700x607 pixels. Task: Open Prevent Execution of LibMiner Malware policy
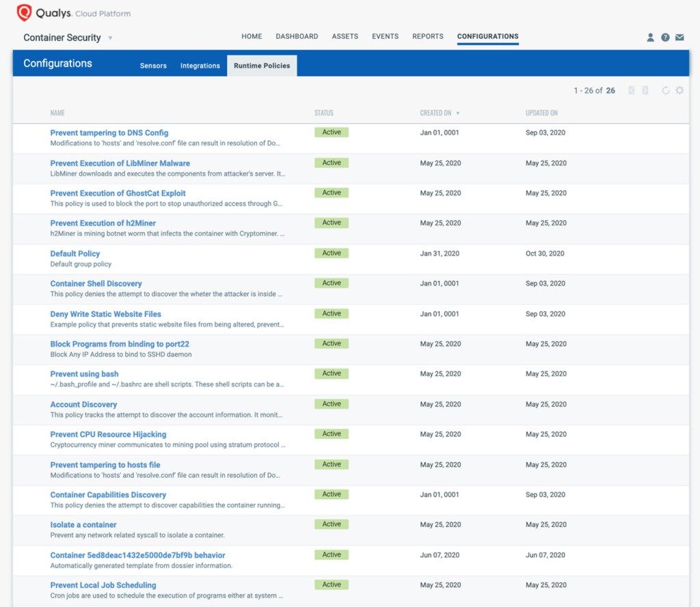click(x=120, y=163)
